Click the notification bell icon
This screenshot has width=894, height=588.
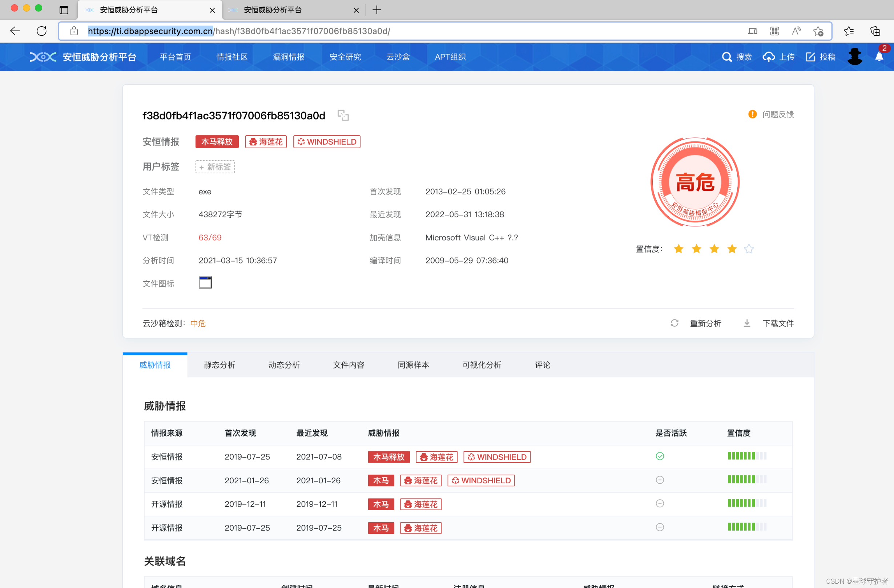(x=879, y=57)
